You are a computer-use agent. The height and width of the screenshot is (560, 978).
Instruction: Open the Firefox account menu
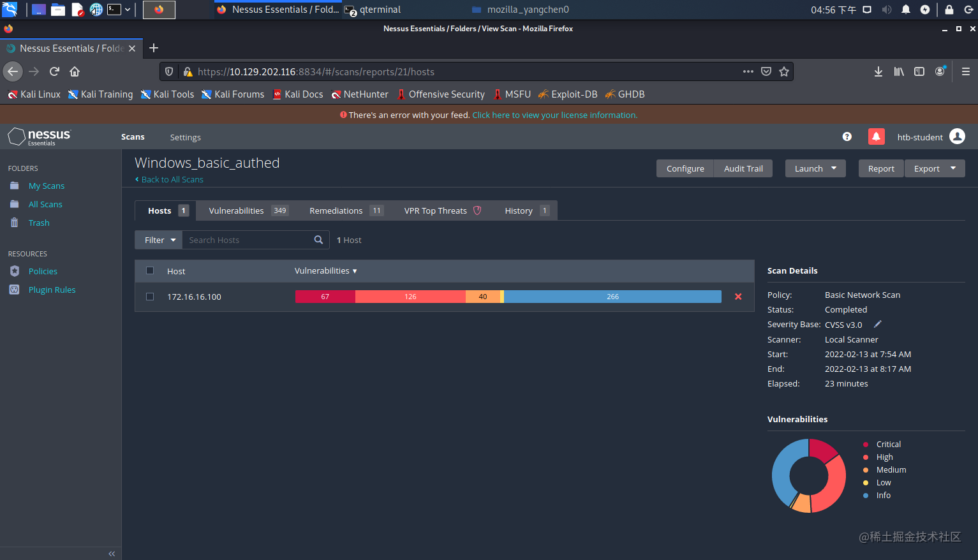click(x=940, y=71)
